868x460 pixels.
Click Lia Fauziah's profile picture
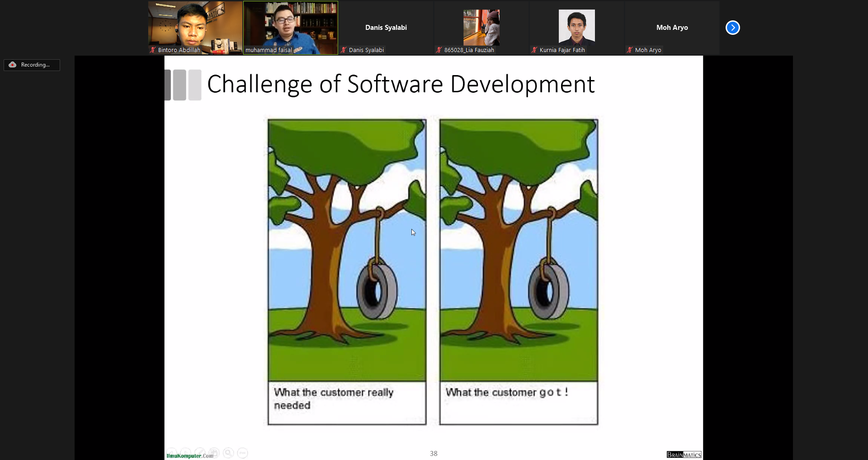point(481,27)
